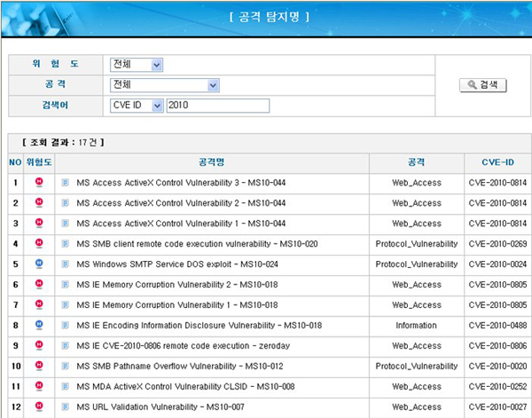Click the red risk icon in row 1

39,182
